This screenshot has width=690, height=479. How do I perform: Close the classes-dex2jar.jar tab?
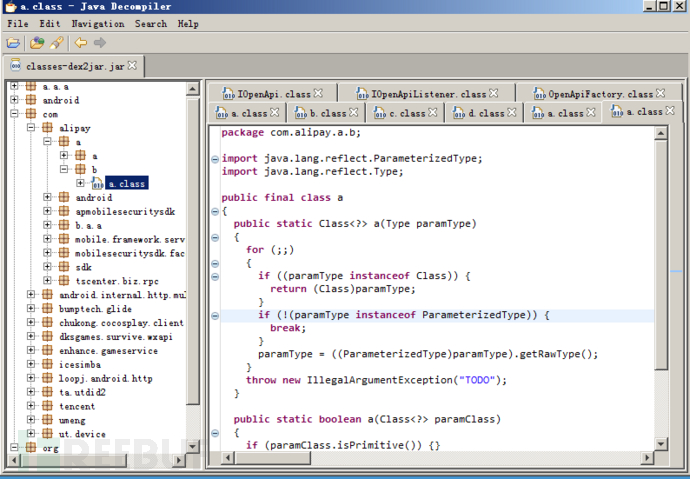(132, 66)
